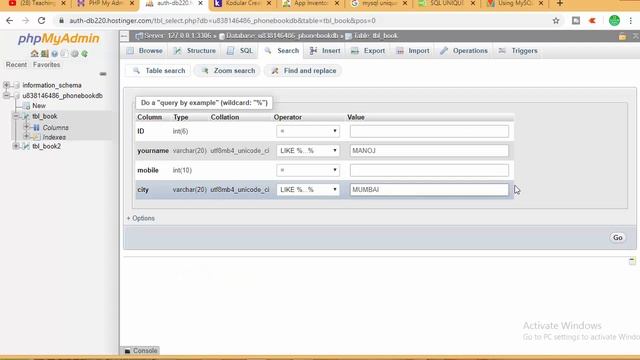Expand the Indexes node

coord(26,137)
